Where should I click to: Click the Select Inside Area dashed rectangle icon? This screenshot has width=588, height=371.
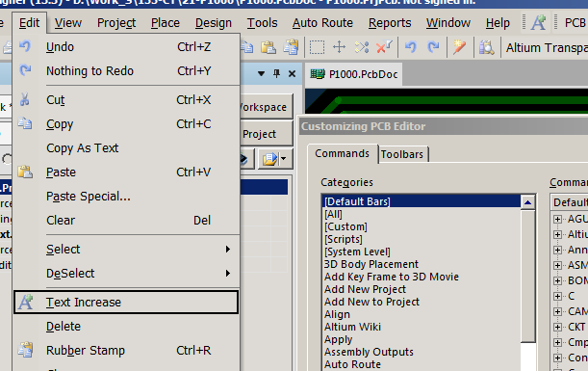(x=317, y=47)
